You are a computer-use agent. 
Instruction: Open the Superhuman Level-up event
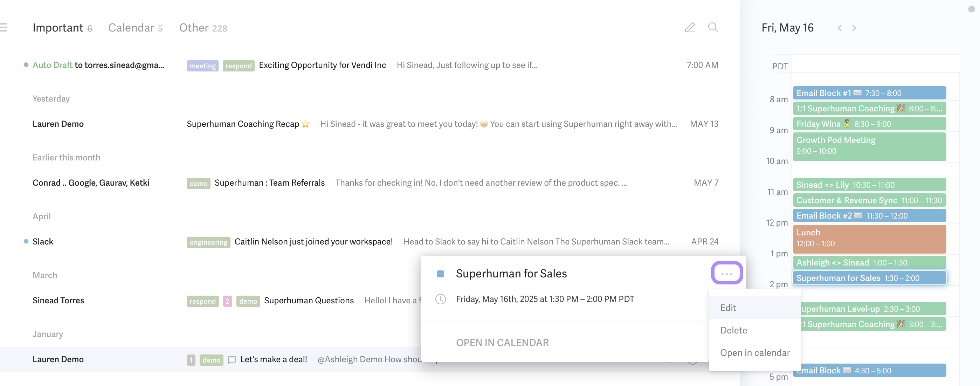(874, 309)
